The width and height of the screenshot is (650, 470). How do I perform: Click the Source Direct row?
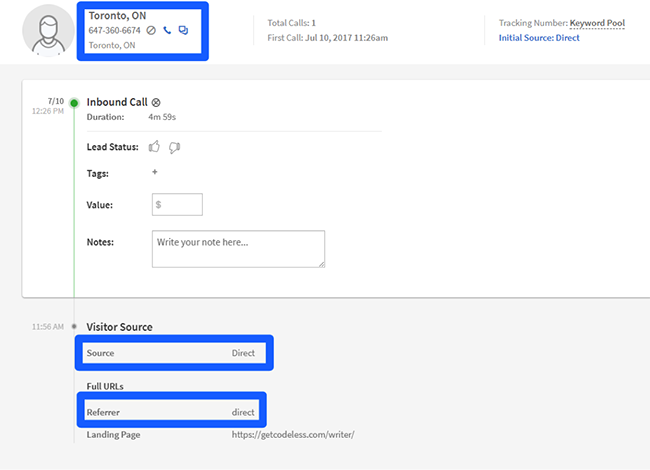click(x=174, y=353)
